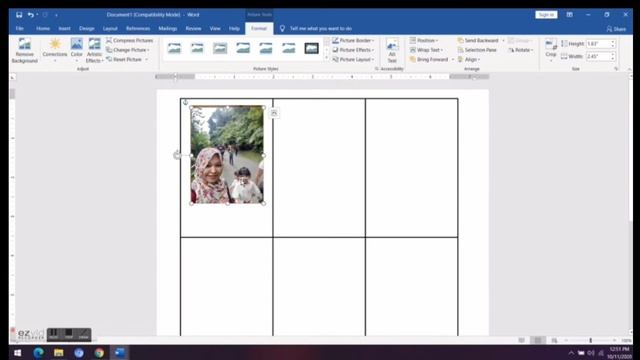This screenshot has width=640, height=360.
Task: Switch to the Layout tab
Action: tap(110, 29)
